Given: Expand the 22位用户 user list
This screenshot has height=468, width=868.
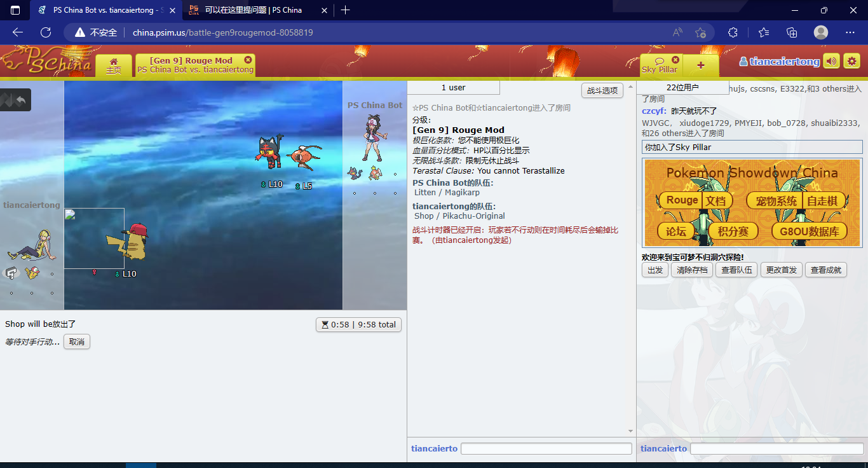Looking at the screenshot, I should pyautogui.click(x=682, y=88).
